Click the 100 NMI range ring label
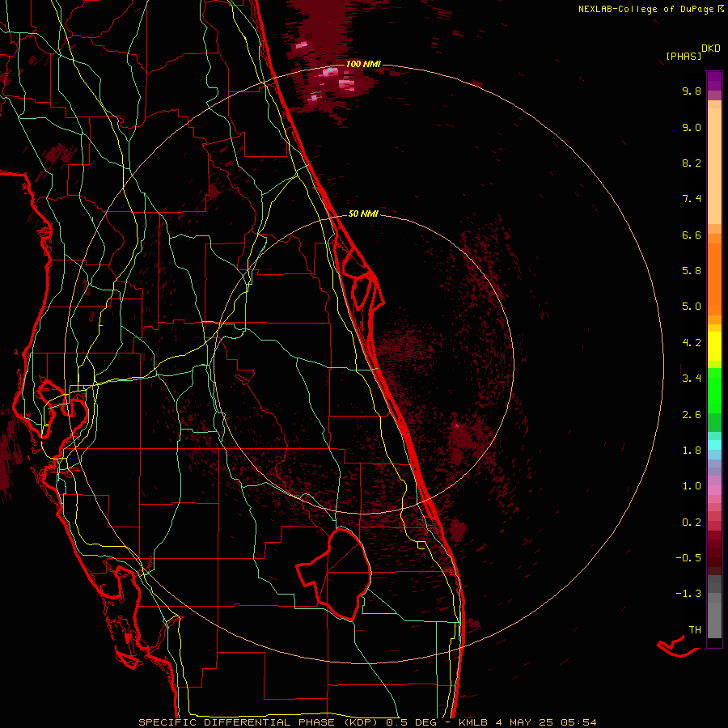This screenshot has height=728, width=728. pyautogui.click(x=363, y=64)
